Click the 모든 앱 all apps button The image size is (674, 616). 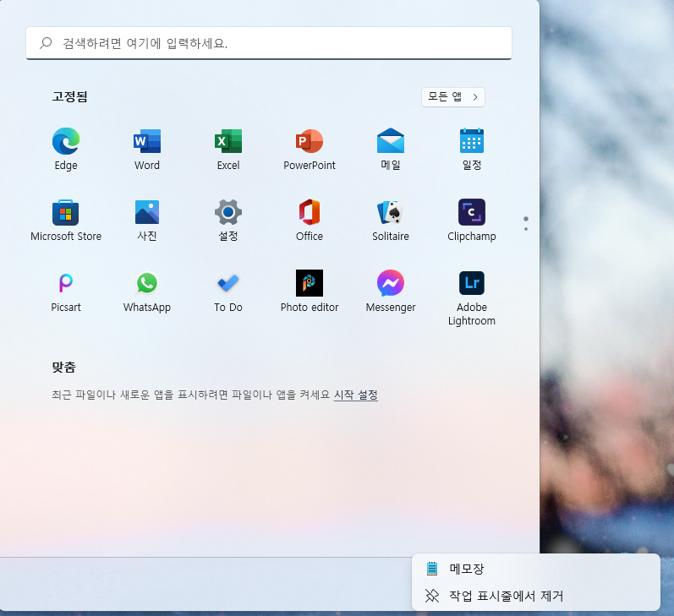453,97
